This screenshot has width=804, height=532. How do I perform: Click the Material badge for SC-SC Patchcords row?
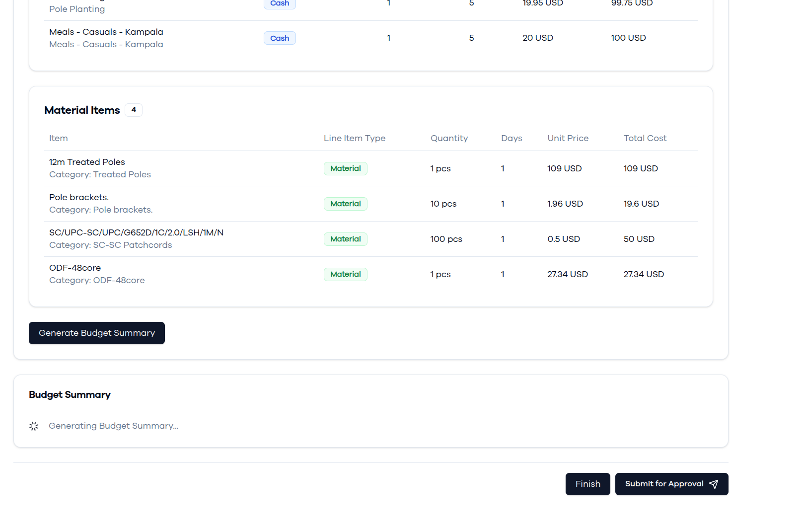[346, 239]
